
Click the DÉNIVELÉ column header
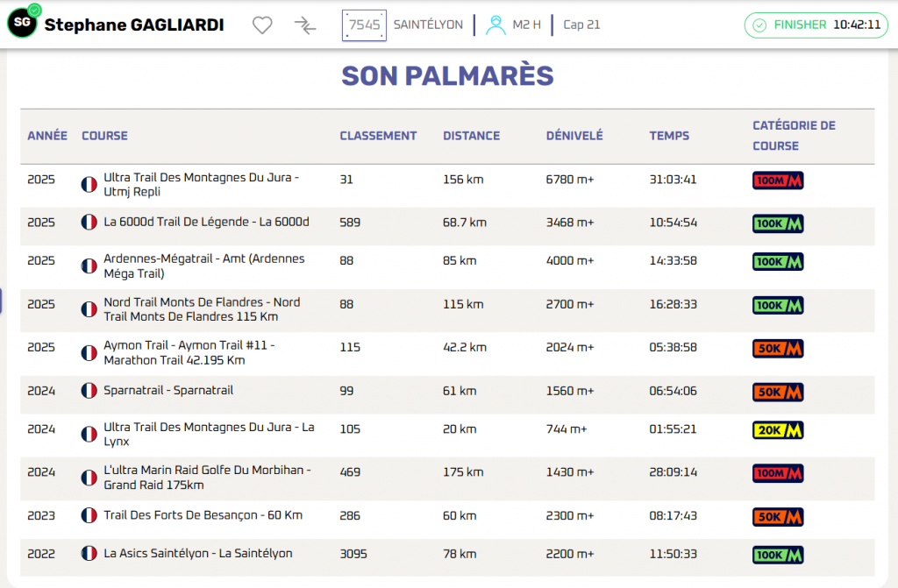[x=574, y=136]
